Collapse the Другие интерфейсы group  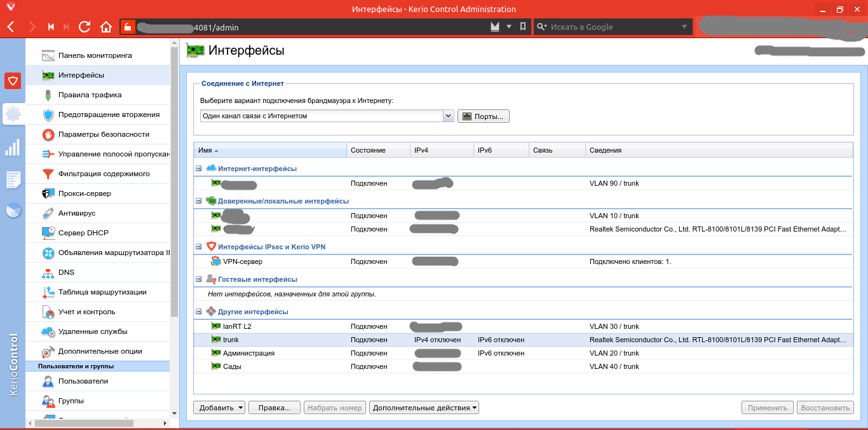point(199,312)
